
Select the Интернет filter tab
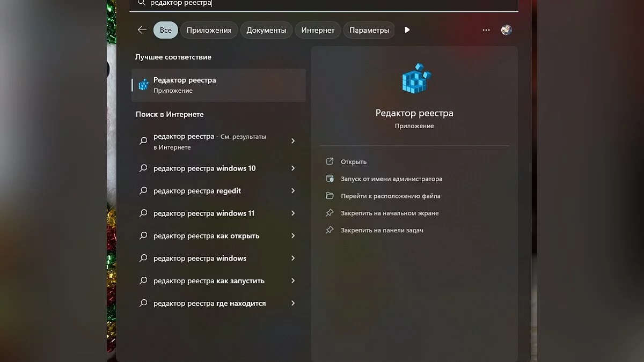tap(318, 30)
